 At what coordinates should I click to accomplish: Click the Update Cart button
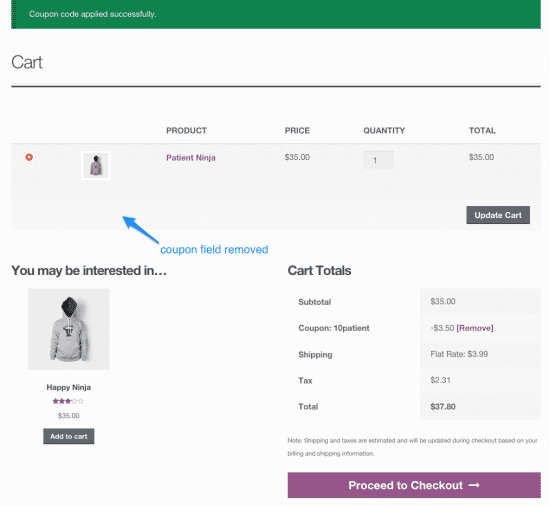point(498,215)
